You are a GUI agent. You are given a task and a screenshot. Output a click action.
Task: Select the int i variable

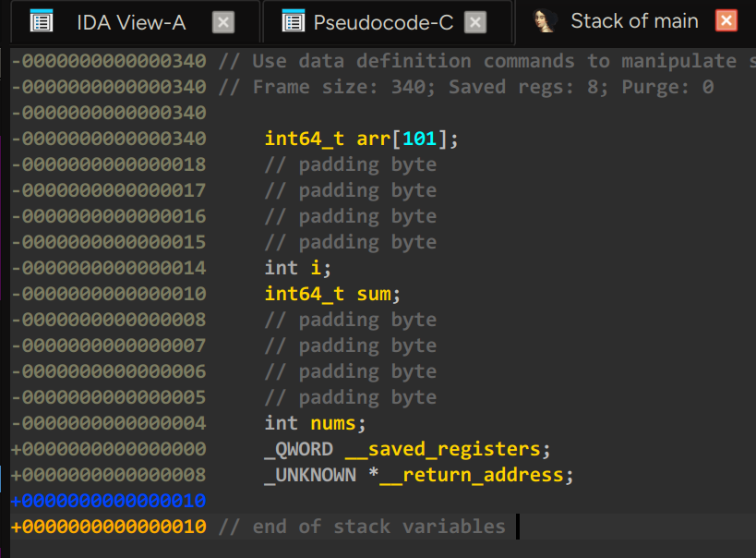[296, 267]
